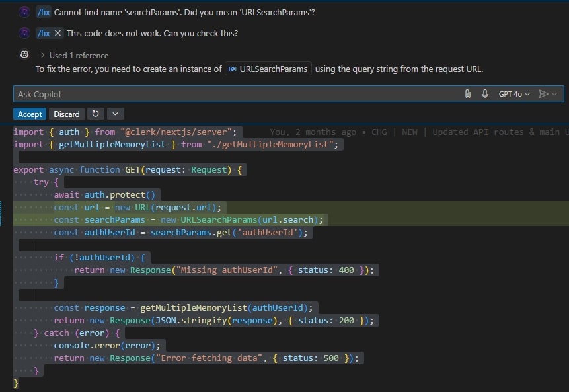Expand the 'Used 1 reference' section
The width and height of the screenshot is (569, 392).
[43, 55]
